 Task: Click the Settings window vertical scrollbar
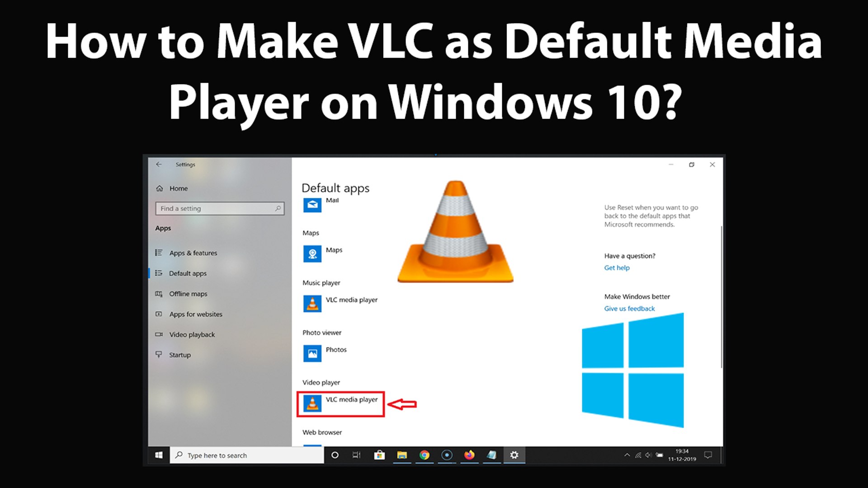[721, 297]
